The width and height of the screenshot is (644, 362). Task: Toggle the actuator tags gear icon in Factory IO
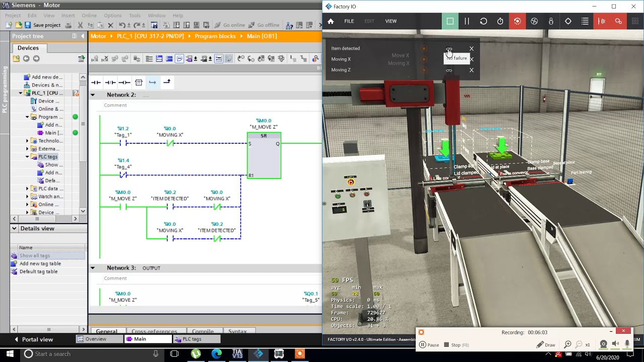tap(618, 21)
